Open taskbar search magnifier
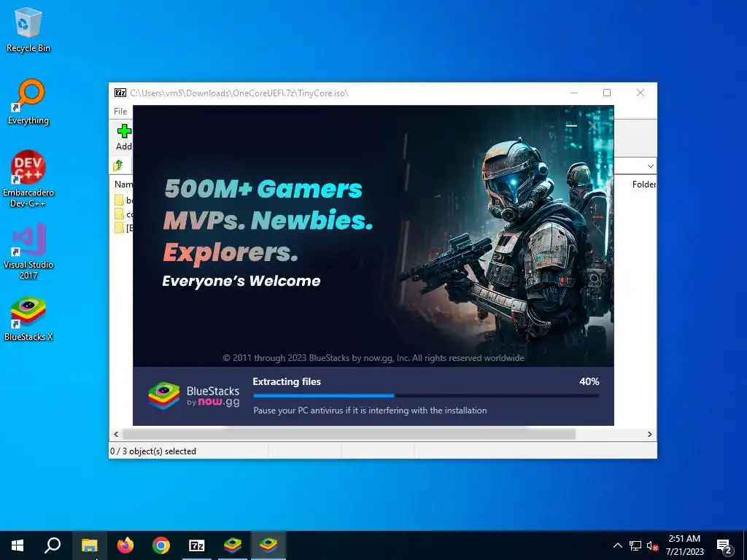Screen dimensions: 747x560 (x=53, y=545)
